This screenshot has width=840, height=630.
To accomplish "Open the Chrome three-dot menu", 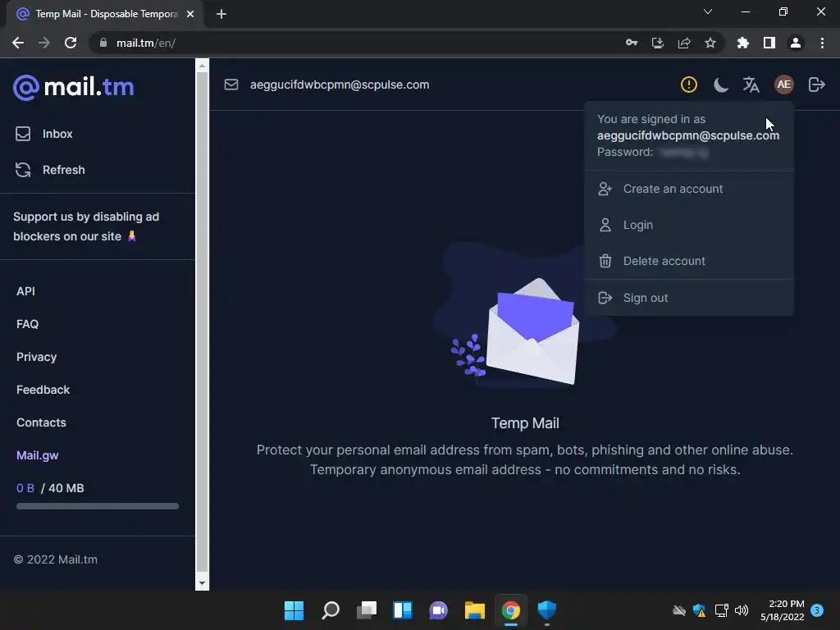I will pyautogui.click(x=822, y=43).
